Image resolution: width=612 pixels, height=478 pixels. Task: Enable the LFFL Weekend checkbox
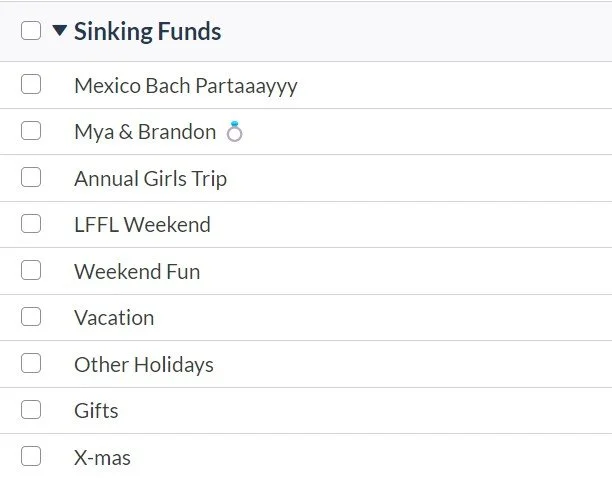pyautogui.click(x=31, y=224)
